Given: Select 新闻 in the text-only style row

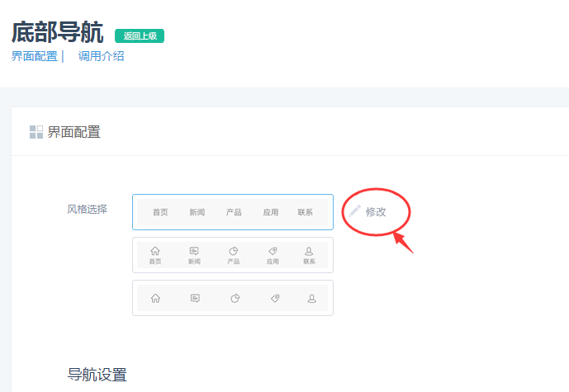Looking at the screenshot, I should point(197,212).
